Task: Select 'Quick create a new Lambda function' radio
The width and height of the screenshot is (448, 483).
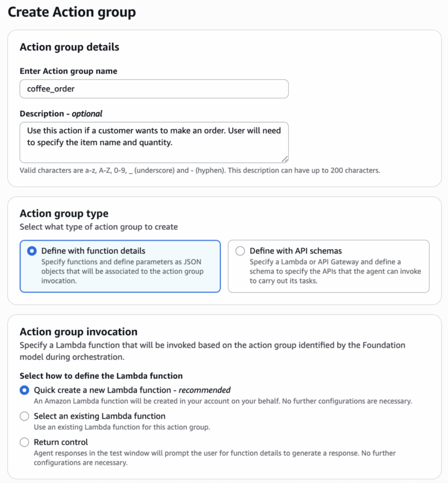Action: click(x=24, y=390)
